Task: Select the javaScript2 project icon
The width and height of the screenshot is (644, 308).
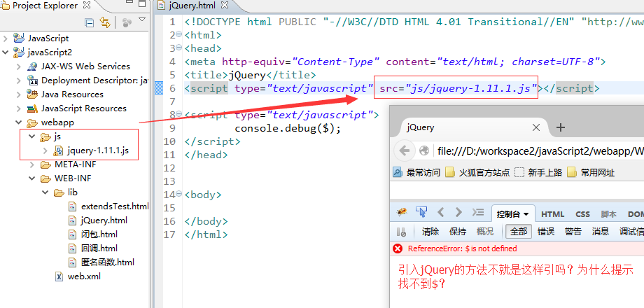Action: point(18,52)
